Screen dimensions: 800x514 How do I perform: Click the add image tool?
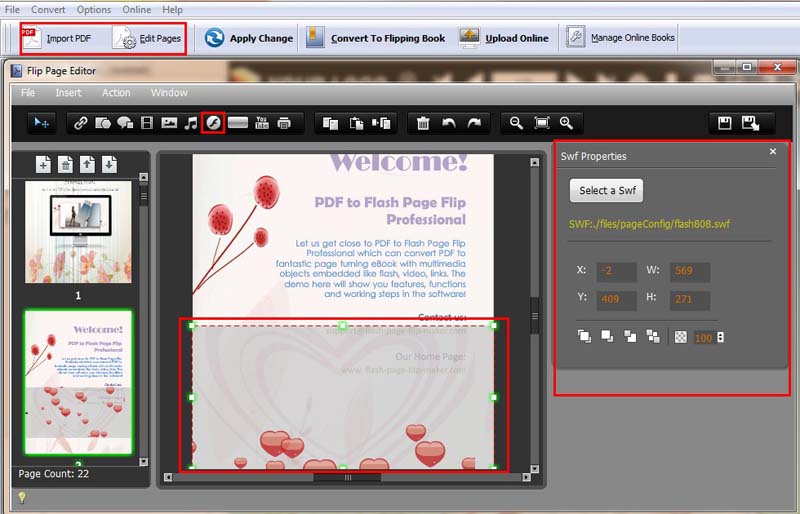[169, 123]
